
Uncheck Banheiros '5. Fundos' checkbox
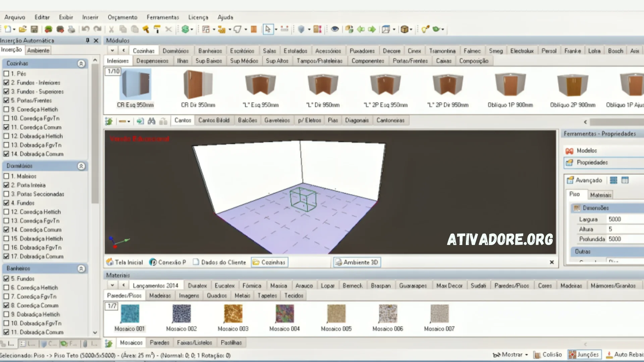pyautogui.click(x=6, y=279)
